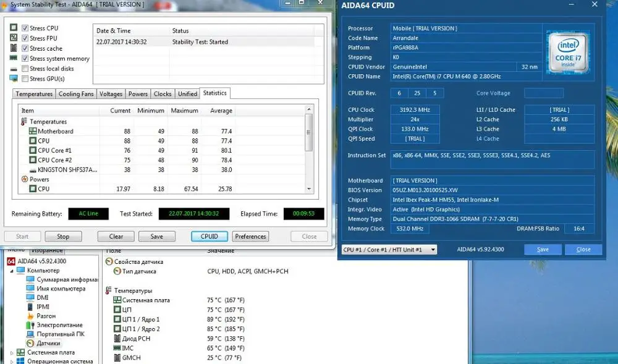Open the Voltages tab
The height and width of the screenshot is (364, 618).
[111, 94]
